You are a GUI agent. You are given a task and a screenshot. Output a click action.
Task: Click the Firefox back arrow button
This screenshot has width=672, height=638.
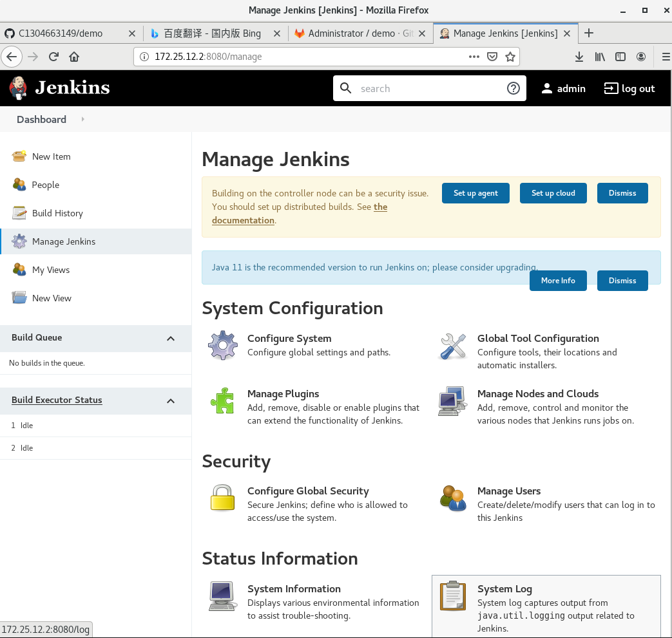tap(12, 57)
